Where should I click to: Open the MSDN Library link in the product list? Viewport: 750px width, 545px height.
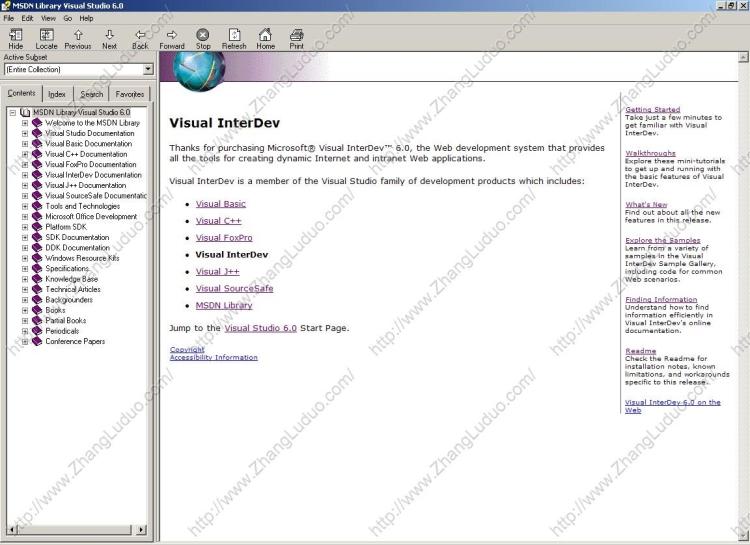pos(224,305)
